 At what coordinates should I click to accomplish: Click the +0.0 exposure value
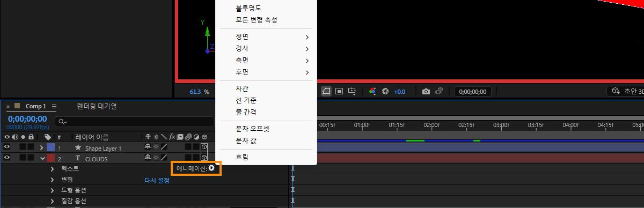tap(400, 92)
